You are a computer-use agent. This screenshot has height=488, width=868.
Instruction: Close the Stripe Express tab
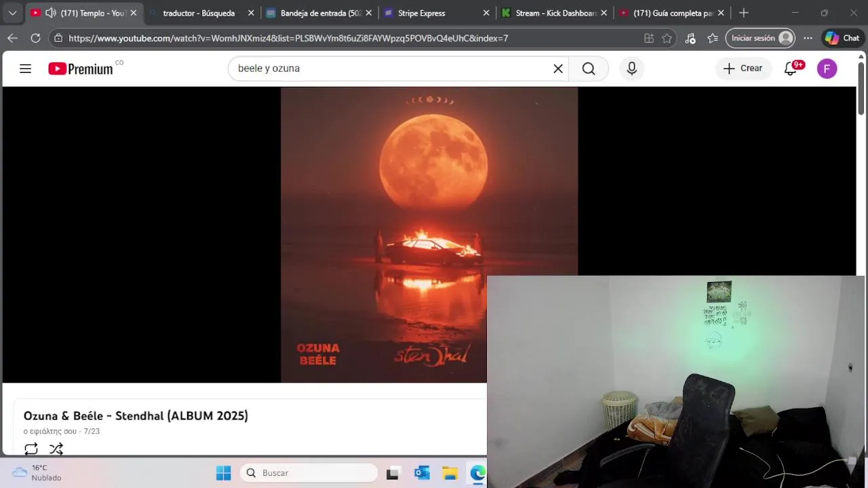click(x=486, y=13)
